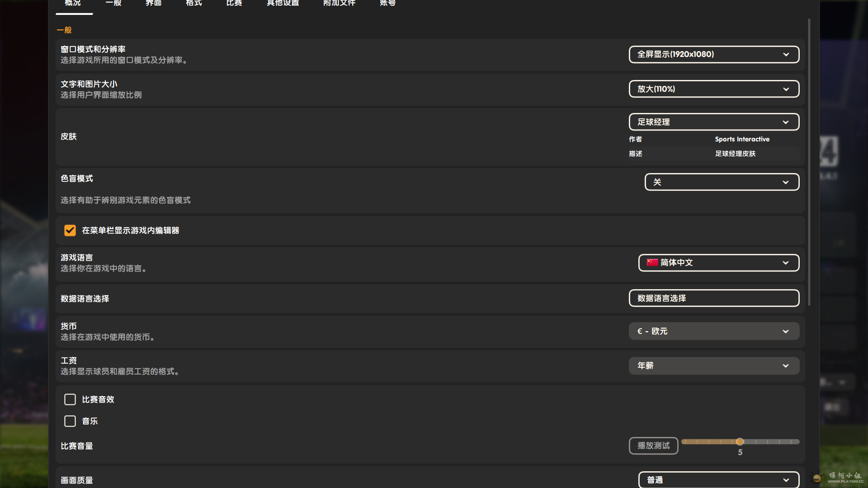Viewport: 868px width, 488px height.
Task: Open the 文字和图片大小 放大(110%) dropdown
Action: (713, 89)
